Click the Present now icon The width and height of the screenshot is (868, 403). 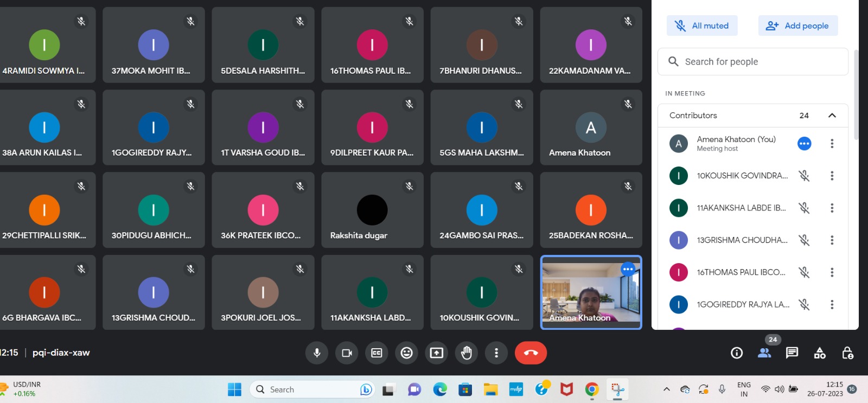(436, 353)
